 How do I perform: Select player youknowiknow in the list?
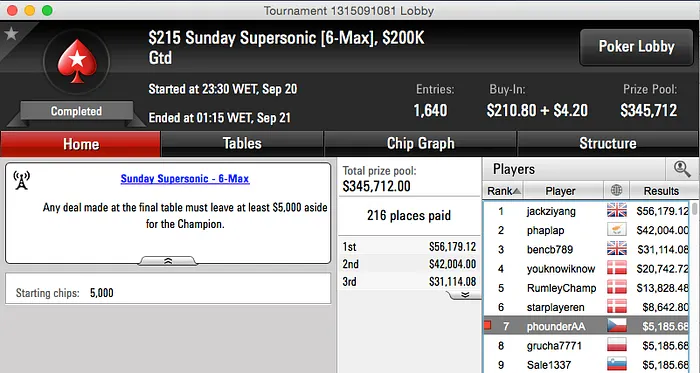(x=561, y=269)
